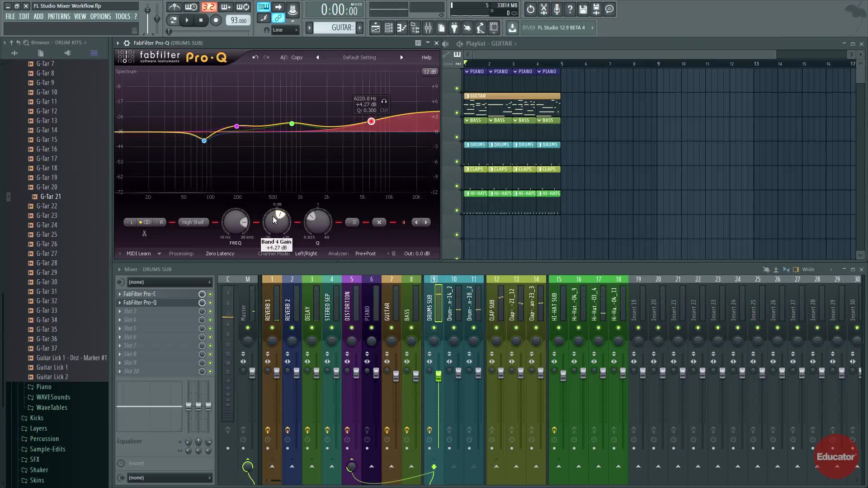This screenshot has width=868, height=488.
Task: Click the Pro-Q Help button
Action: pyautogui.click(x=426, y=57)
